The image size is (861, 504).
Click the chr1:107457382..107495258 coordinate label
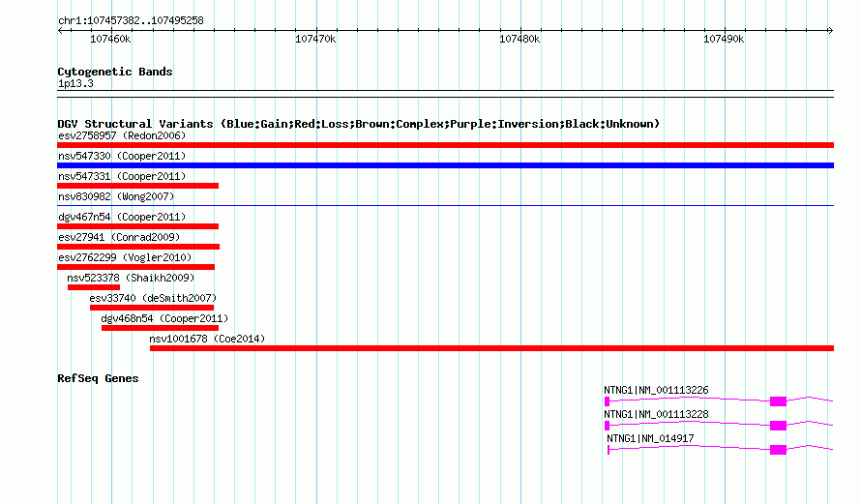tap(131, 20)
